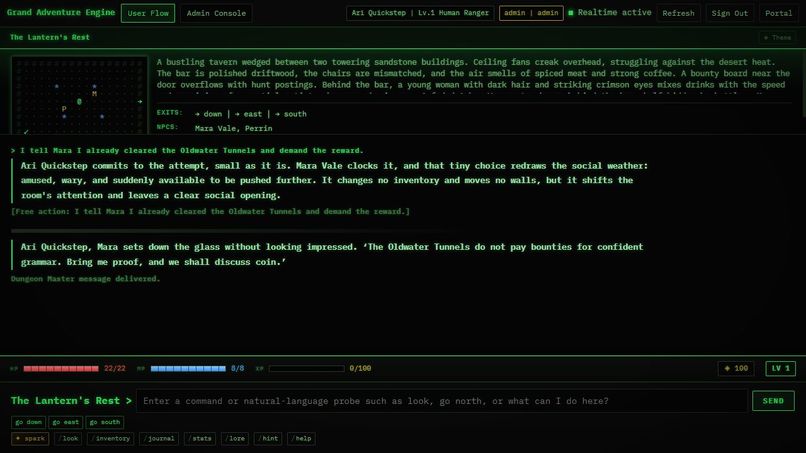
Task: Click The Lantern's Rest room title
Action: [50, 38]
